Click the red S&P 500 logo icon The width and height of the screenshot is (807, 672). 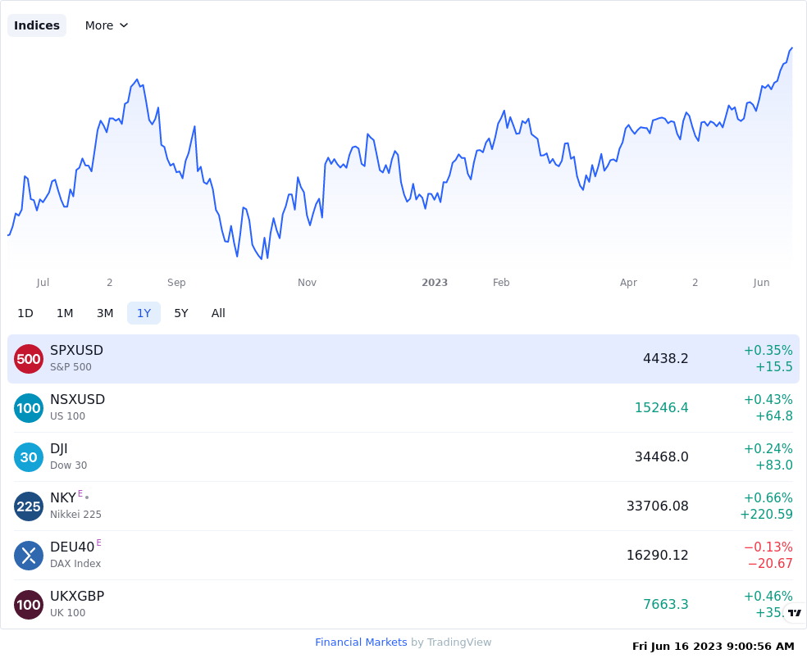click(x=29, y=359)
